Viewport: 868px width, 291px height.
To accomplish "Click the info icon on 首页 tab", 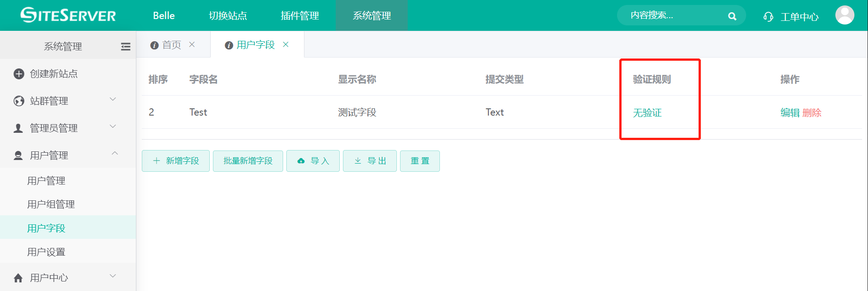I will (x=154, y=45).
